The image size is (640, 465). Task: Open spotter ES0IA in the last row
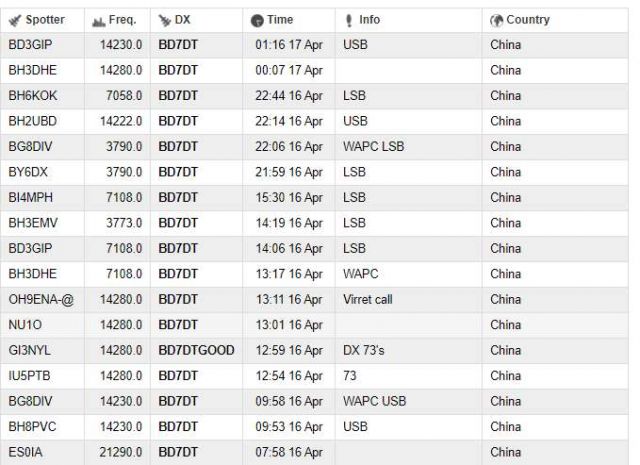[23, 452]
